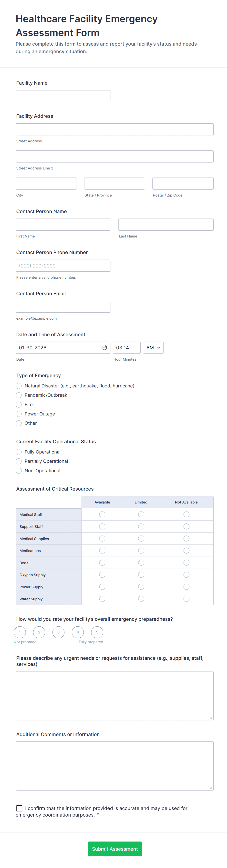The width and height of the screenshot is (227, 868).
Task: Open the calendar date picker icon
Action: (x=104, y=347)
